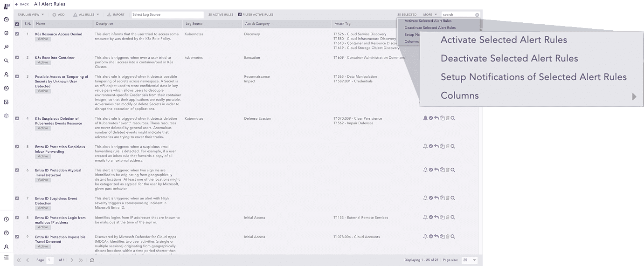Click the Add button in the toolbar
Screen dimensions: 644x266
pyautogui.click(x=59, y=14)
